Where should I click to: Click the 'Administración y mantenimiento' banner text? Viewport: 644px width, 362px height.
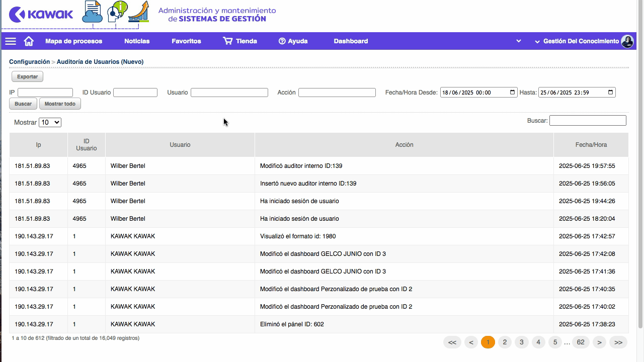click(217, 11)
